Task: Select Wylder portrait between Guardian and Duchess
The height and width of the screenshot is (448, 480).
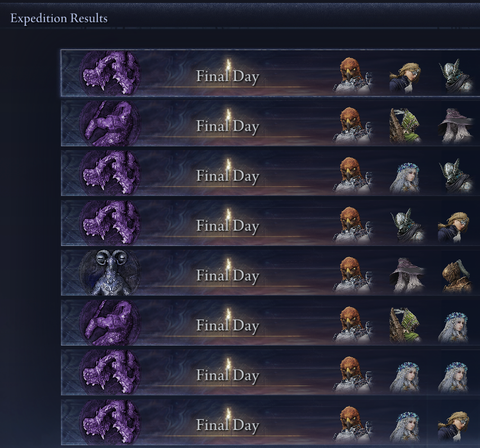Action: [408, 226]
